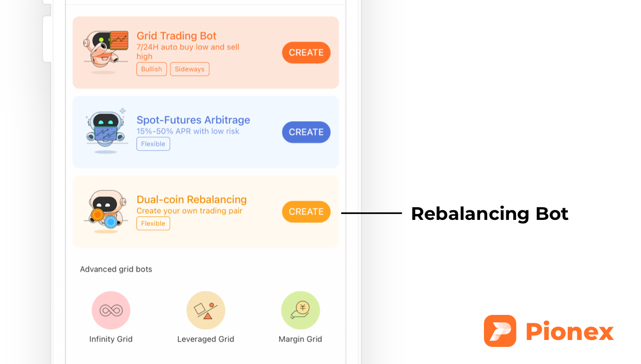Click the Rebalancing Bot annotation label
This screenshot has width=641, height=364.
[489, 213]
